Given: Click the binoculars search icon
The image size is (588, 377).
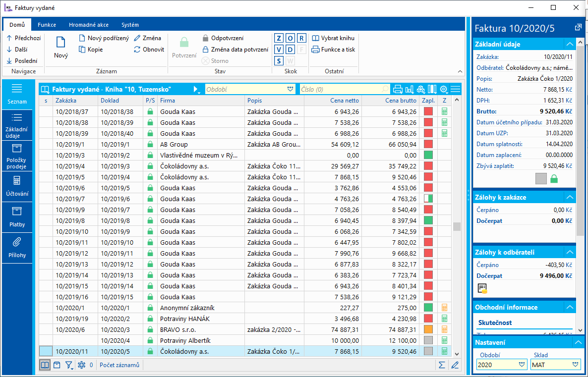Looking at the screenshot, I should [421, 89].
